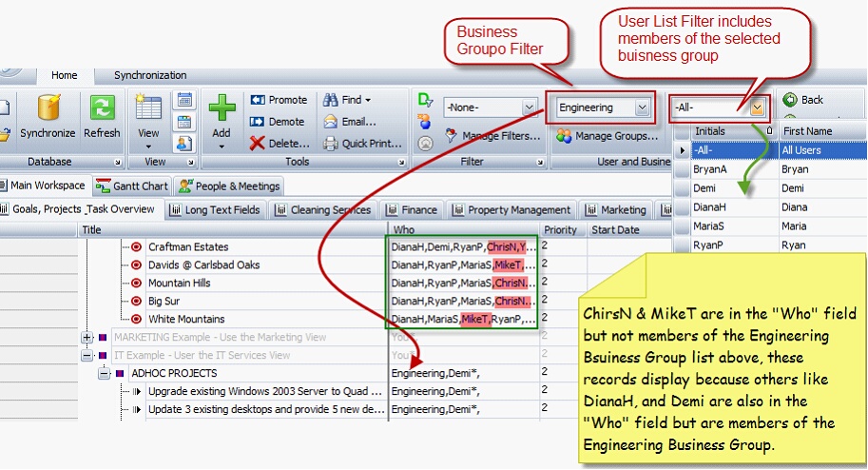Viewport: 868px width, 470px height.
Task: Open the -None- filter dropdown
Action: click(x=530, y=107)
